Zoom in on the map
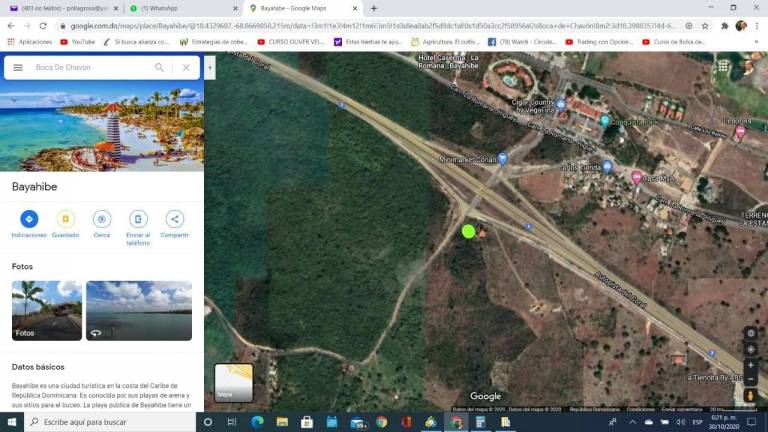The width and height of the screenshot is (768, 432). (751, 365)
